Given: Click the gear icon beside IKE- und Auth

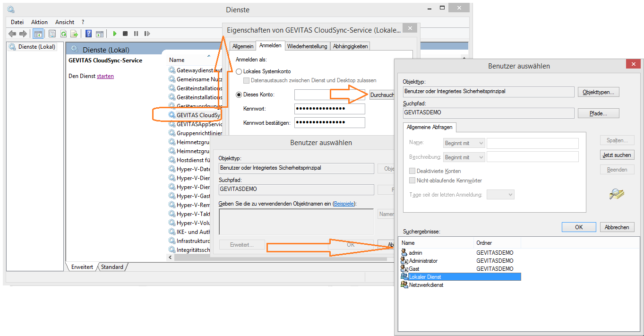Looking at the screenshot, I should point(172,232).
